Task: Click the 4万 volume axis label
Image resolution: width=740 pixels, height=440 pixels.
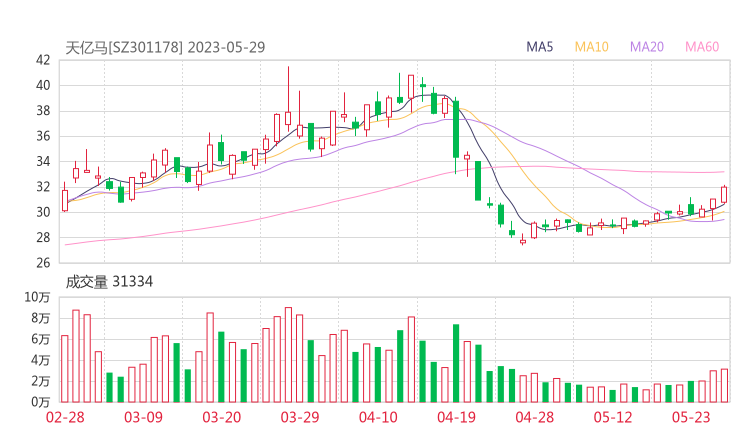Action: click(x=41, y=360)
